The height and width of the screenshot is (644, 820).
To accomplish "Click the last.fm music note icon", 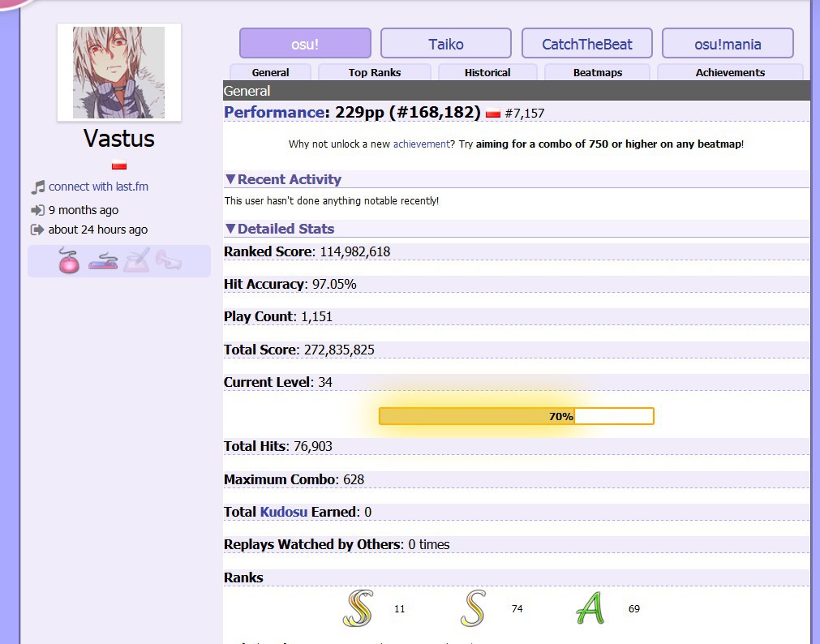I will 37,187.
